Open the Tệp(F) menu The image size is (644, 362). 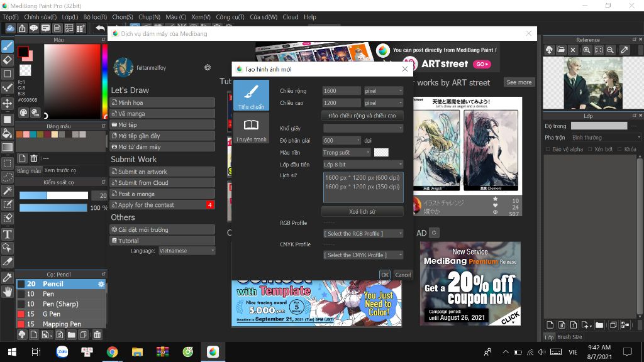point(10,17)
